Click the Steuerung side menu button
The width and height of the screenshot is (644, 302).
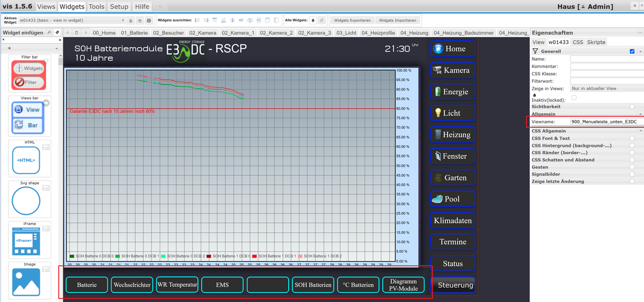(x=453, y=285)
